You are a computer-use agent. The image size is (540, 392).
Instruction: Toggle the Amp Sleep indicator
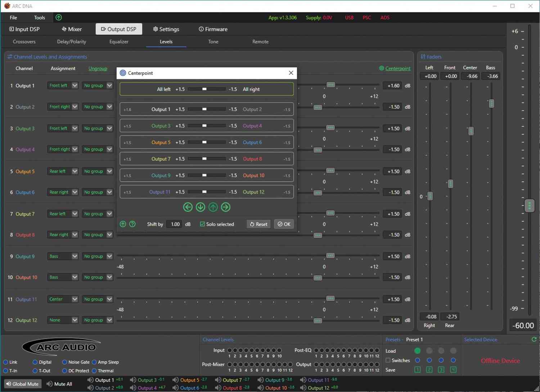pos(94,362)
